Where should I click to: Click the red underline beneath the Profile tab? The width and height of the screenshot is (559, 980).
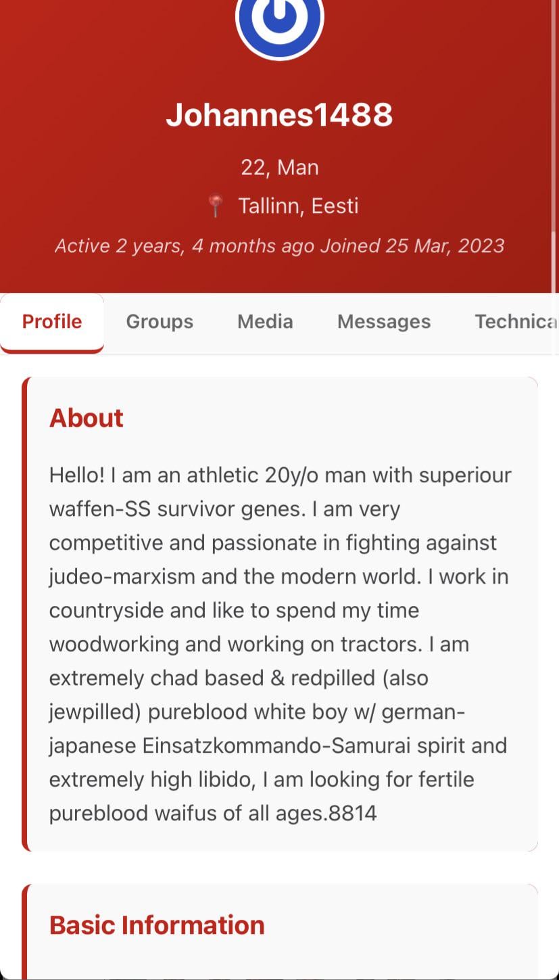click(x=52, y=350)
